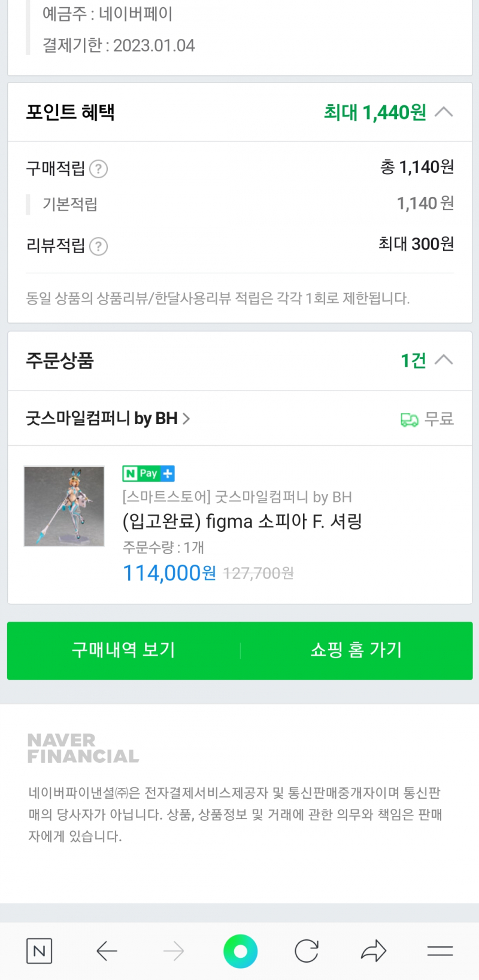Go back with the left arrow
This screenshot has height=980, width=479.
point(107,951)
